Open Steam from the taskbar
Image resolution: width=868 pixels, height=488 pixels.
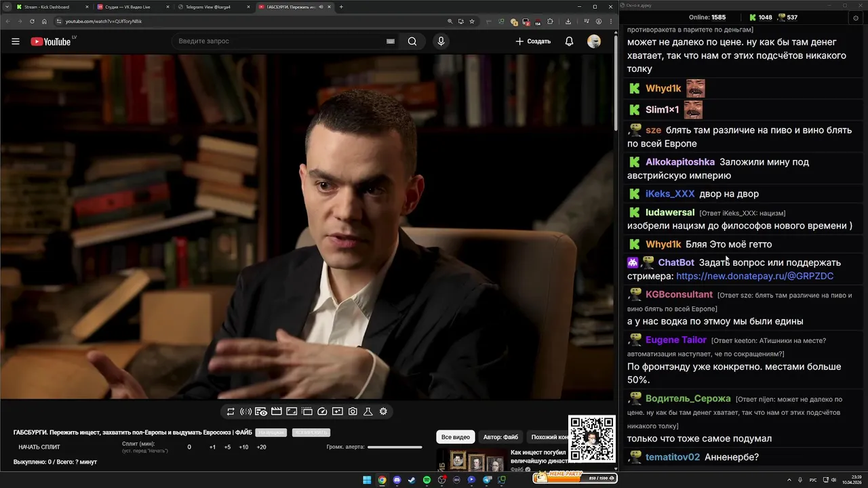coord(412,480)
